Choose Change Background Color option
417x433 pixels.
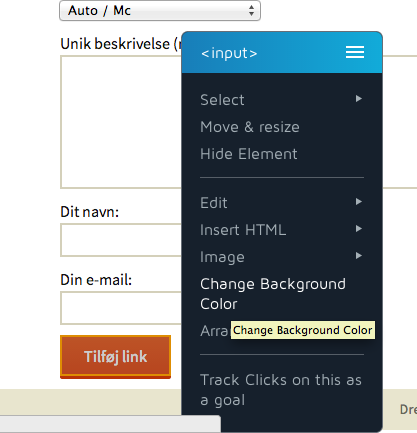coord(273,294)
